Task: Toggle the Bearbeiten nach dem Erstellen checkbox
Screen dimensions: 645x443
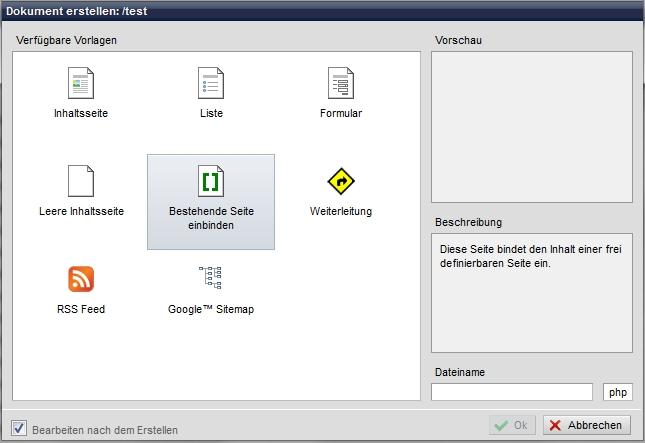Action: coord(19,428)
